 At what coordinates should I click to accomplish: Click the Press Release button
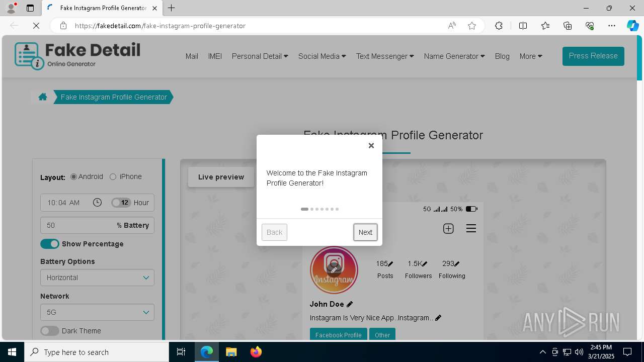click(x=593, y=56)
